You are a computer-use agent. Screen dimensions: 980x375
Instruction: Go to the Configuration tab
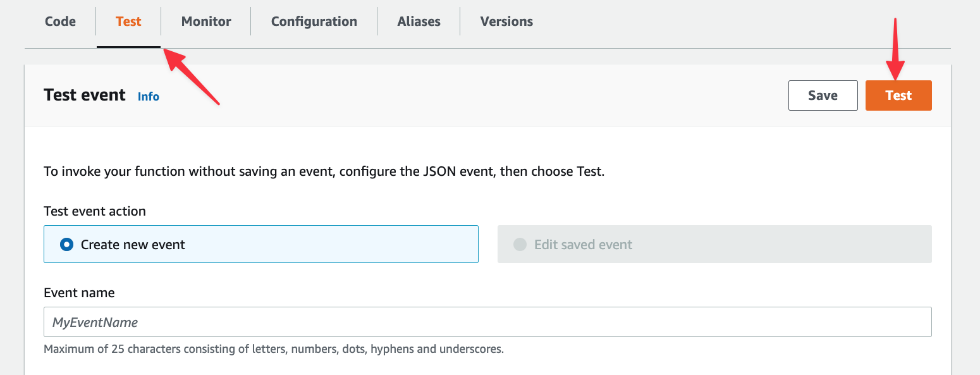(x=314, y=22)
